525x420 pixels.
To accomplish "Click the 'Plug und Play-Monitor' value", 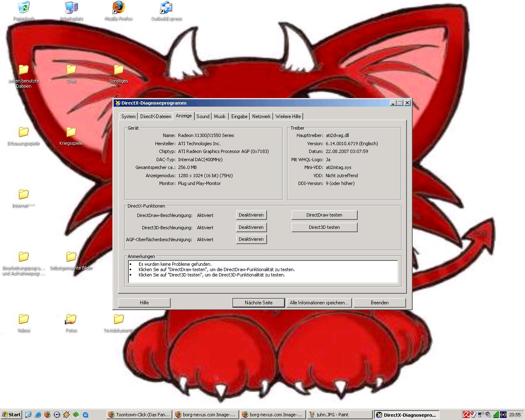I will pyautogui.click(x=199, y=183).
